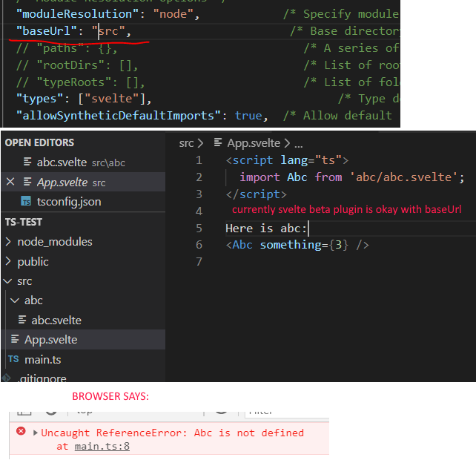Screen dimensions: 476x463
Task: Select the src folder name in tree
Action: tap(24, 281)
